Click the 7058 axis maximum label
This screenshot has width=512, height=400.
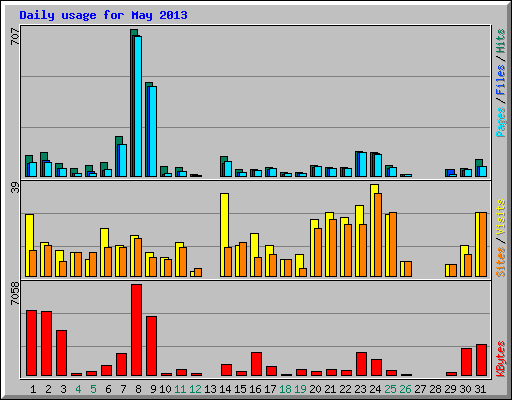point(15,294)
